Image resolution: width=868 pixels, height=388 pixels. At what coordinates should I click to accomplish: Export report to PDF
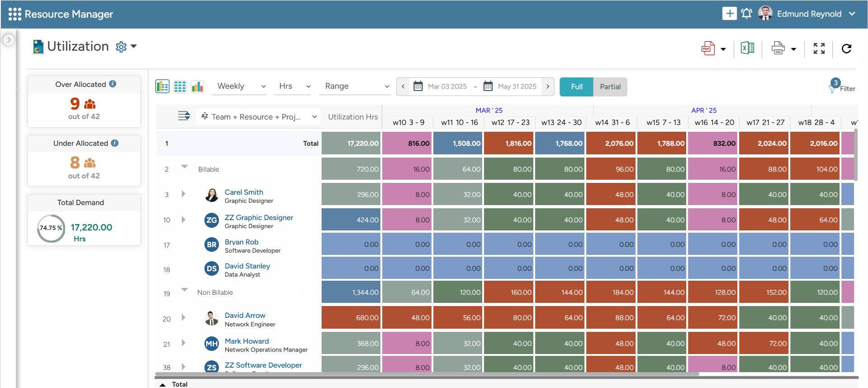708,48
